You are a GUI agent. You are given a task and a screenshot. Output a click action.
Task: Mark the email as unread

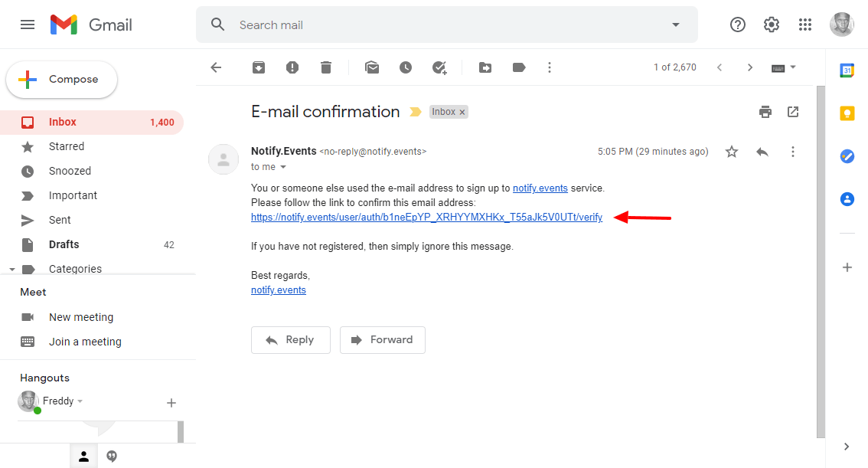point(372,67)
